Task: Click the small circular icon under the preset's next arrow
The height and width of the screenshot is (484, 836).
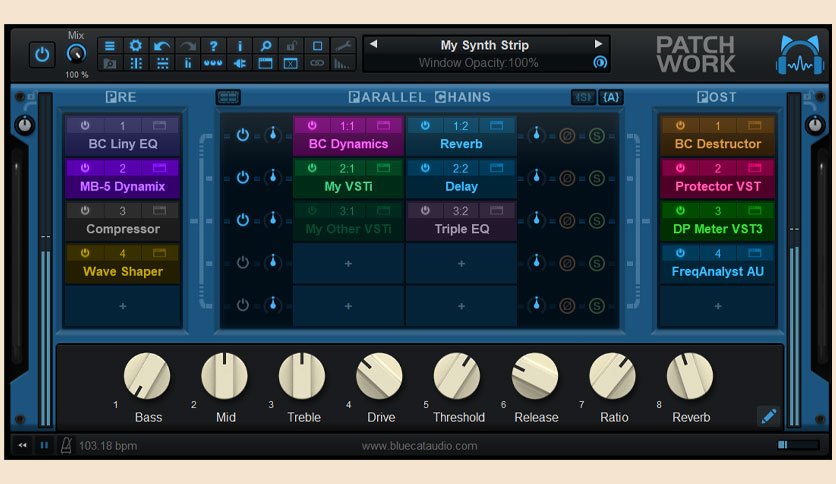Action: pyautogui.click(x=599, y=62)
